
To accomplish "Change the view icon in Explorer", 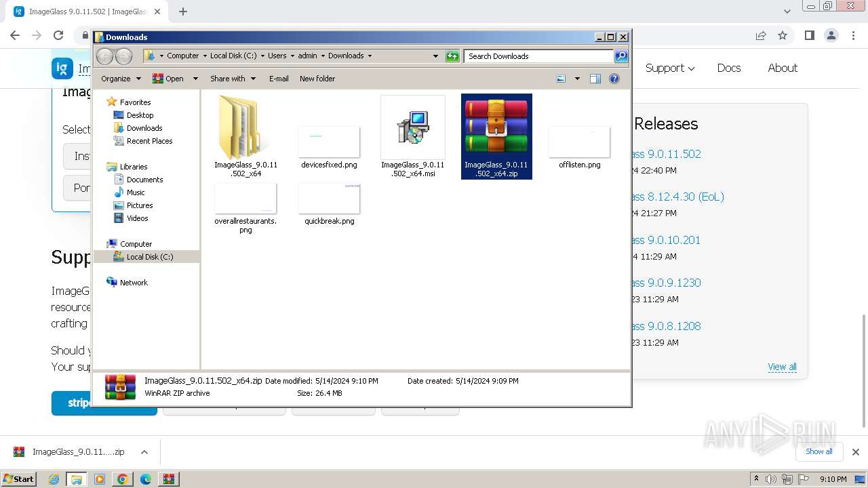I will pos(561,79).
